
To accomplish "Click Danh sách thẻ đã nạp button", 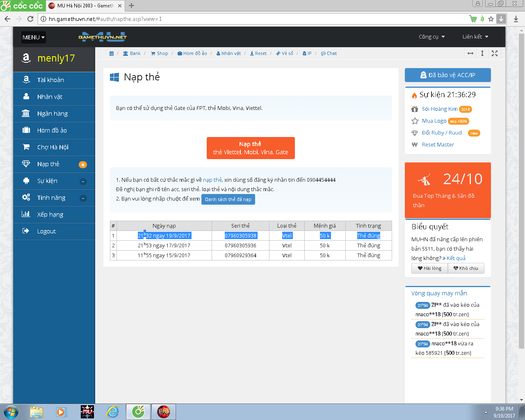I will 228,199.
